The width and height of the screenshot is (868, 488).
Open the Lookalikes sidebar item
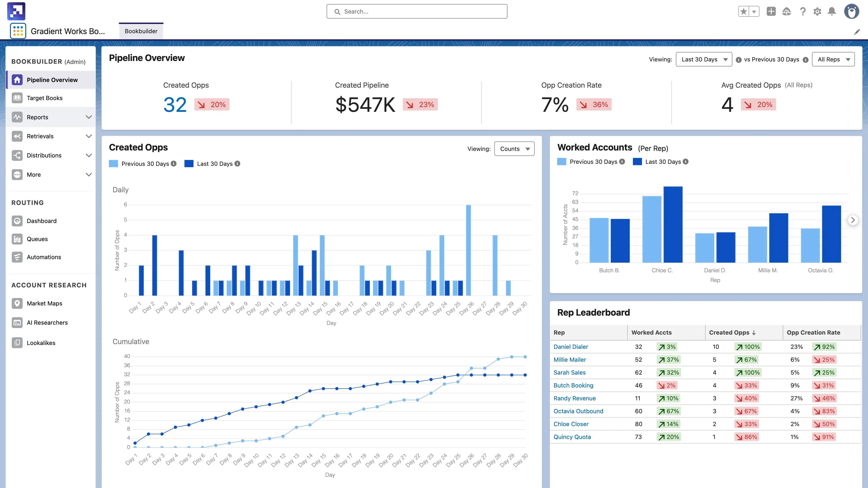point(41,343)
